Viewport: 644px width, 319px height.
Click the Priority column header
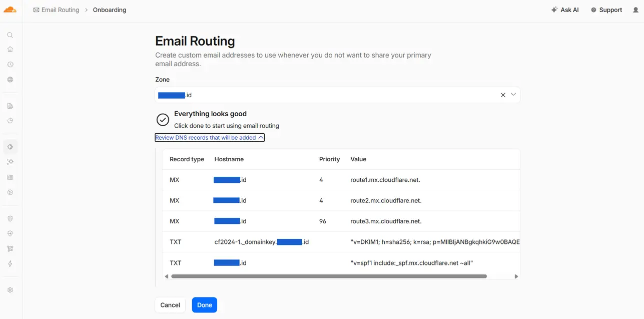tap(329, 159)
